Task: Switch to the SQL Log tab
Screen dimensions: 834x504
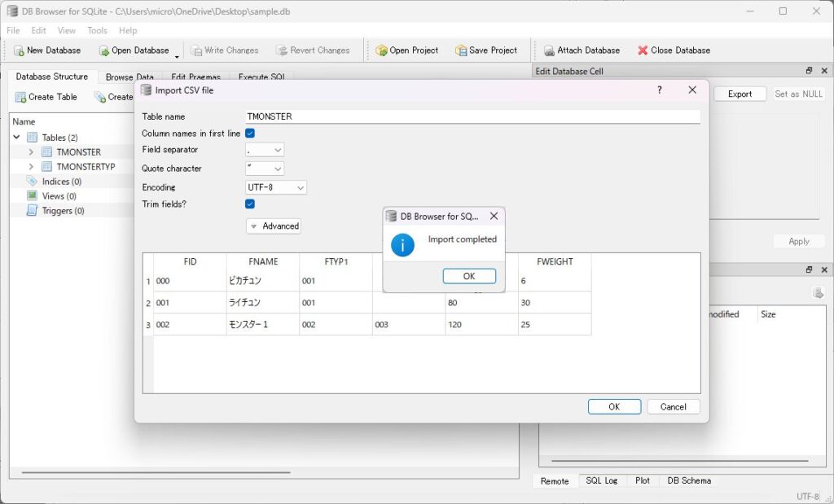Action: click(601, 481)
